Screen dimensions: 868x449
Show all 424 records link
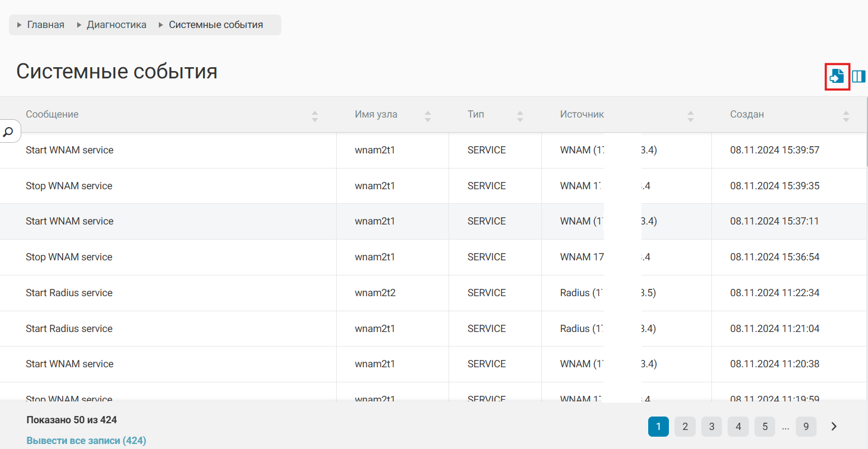click(86, 441)
